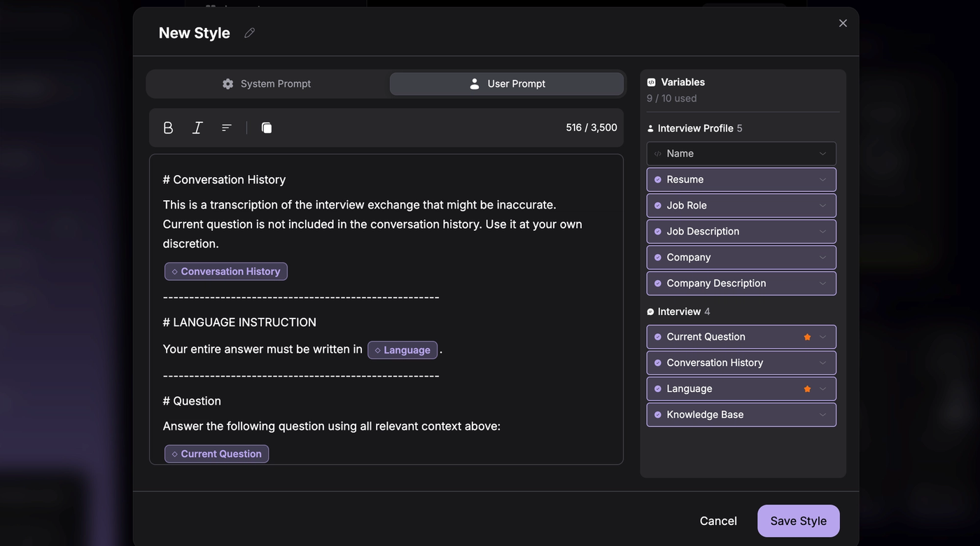Viewport: 980px width, 546px height.
Task: Expand the Job Description variable chevron
Action: (x=822, y=232)
